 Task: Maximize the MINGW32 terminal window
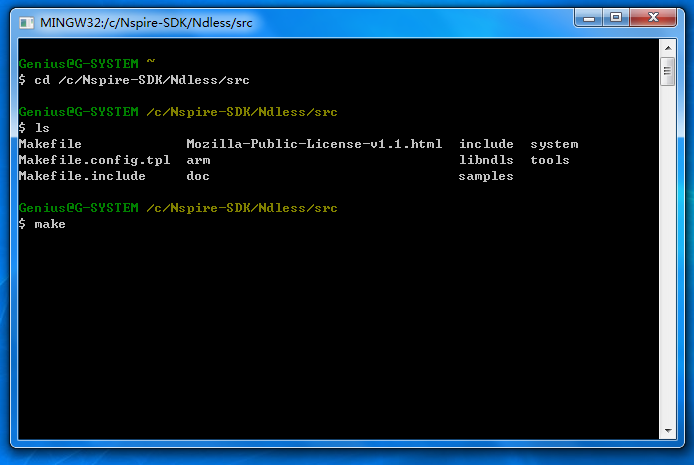tap(616, 18)
